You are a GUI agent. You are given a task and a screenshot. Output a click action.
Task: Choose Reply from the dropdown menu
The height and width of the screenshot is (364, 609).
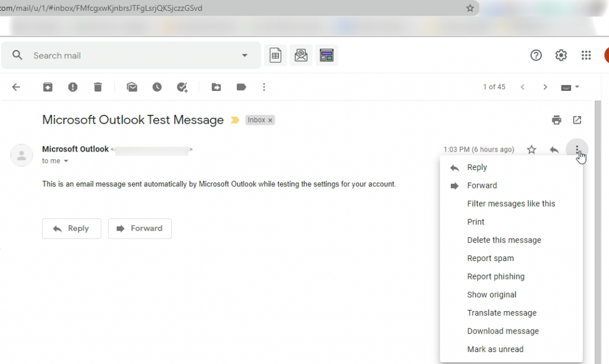point(511,168)
